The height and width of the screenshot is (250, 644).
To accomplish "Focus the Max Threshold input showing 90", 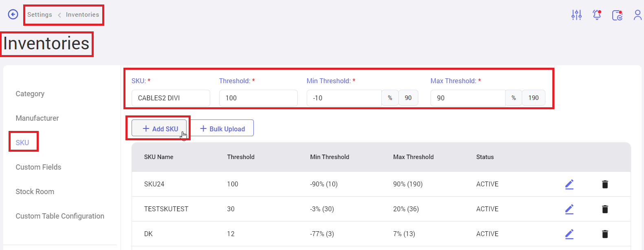I will tap(468, 98).
